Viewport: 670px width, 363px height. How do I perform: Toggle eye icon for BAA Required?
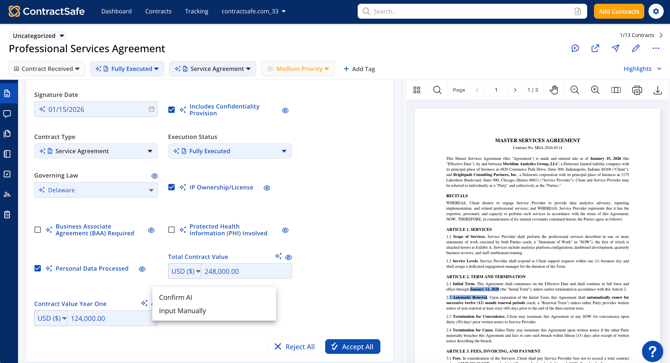coord(151,230)
